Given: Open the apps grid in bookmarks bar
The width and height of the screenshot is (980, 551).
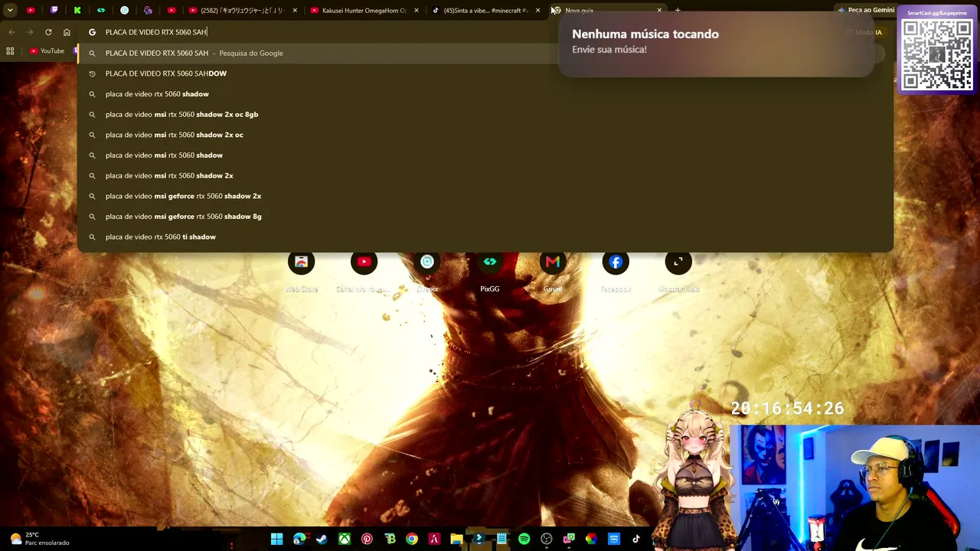Looking at the screenshot, I should click(x=10, y=51).
